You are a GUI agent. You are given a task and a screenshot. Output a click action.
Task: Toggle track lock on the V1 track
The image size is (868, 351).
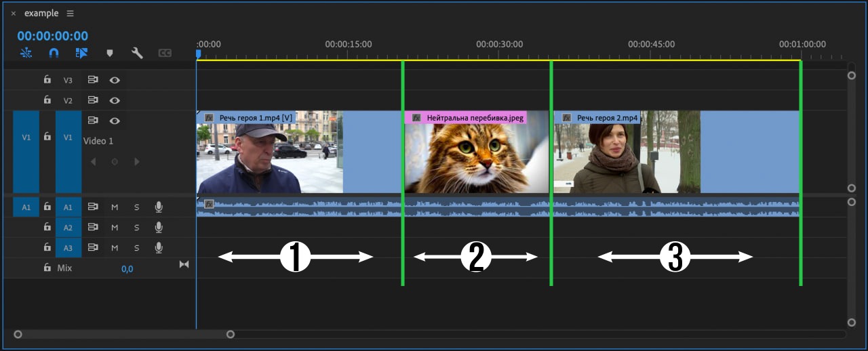[x=47, y=137]
